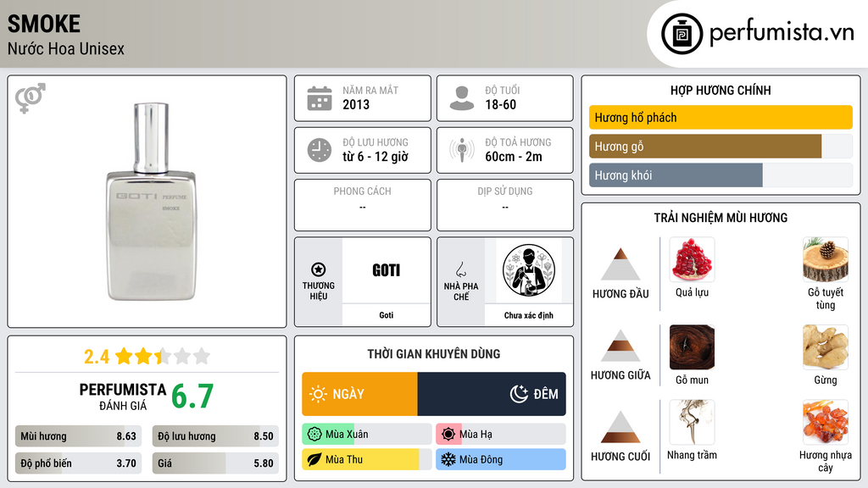Click the Mùa Hạ season bar

(x=501, y=435)
